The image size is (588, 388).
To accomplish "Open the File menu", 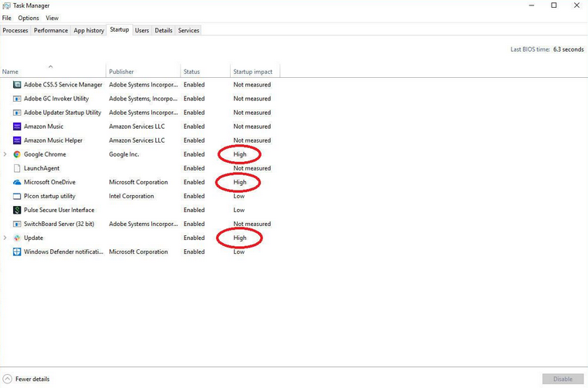I will (x=7, y=18).
